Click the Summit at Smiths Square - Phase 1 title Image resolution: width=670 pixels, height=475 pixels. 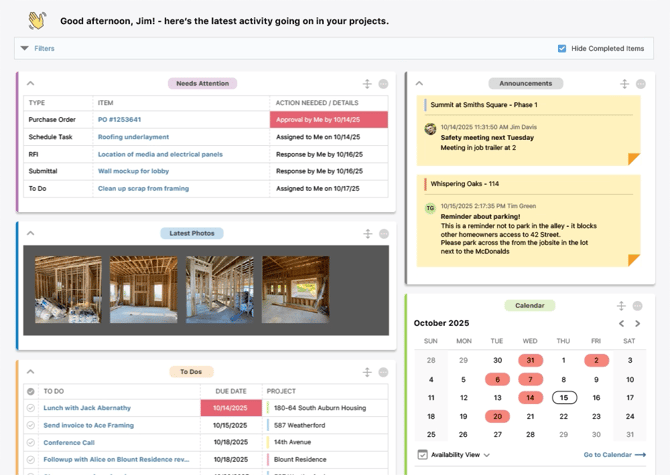(484, 105)
